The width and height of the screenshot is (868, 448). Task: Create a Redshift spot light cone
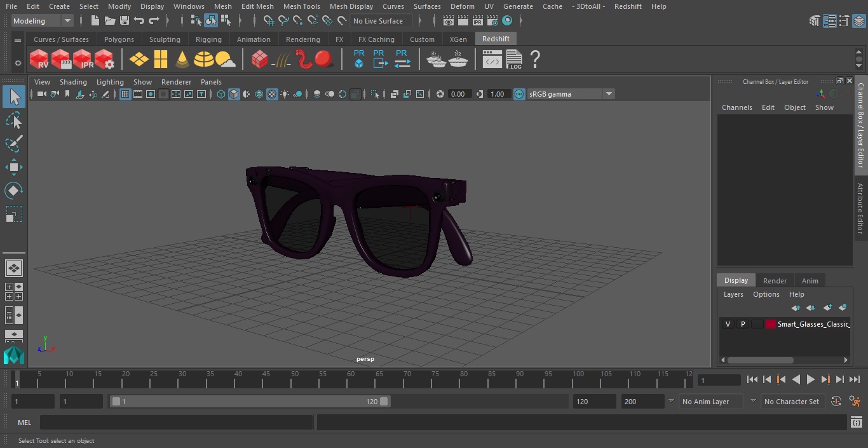click(x=182, y=60)
